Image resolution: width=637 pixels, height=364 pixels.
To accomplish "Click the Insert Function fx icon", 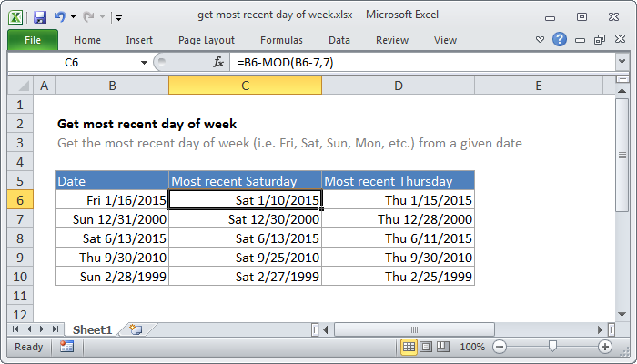I will 218,62.
